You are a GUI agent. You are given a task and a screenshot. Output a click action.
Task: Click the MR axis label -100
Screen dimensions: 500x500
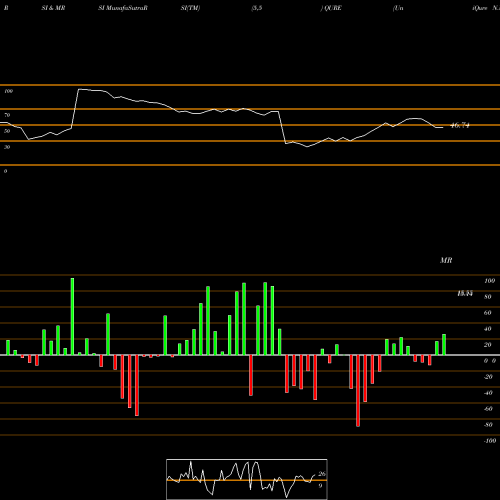pos(489,441)
